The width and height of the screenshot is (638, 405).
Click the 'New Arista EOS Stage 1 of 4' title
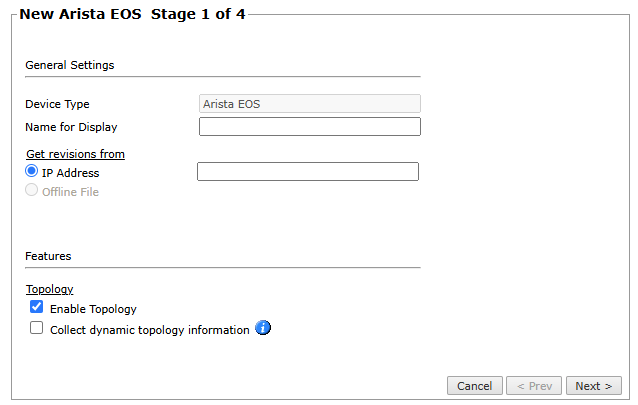132,15
